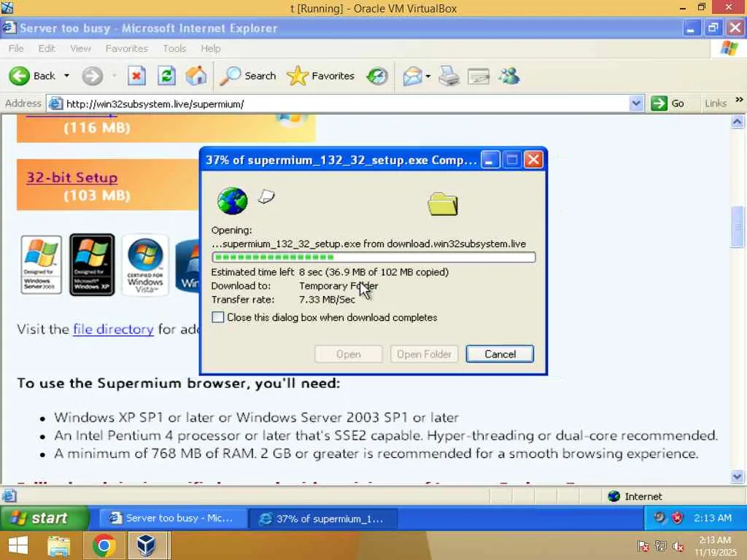Switch to 37% of supermium taskbar button
This screenshot has height=560, width=747.
(x=323, y=518)
